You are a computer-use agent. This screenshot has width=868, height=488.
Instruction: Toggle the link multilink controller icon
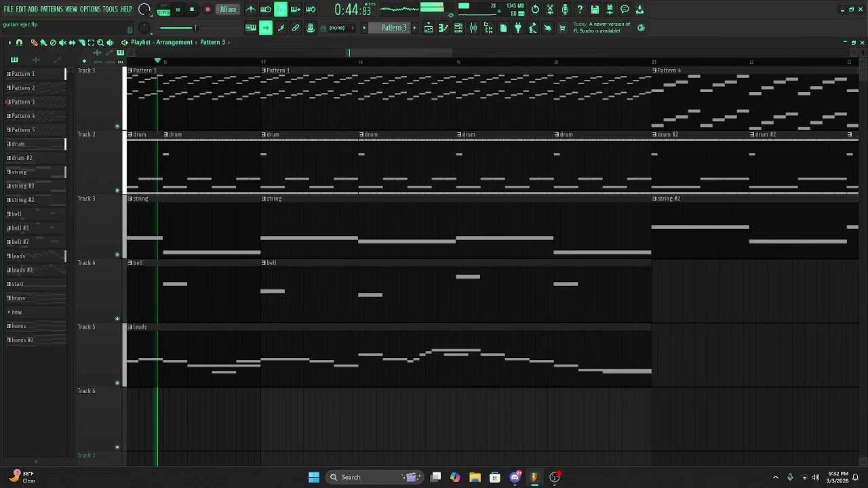[296, 28]
